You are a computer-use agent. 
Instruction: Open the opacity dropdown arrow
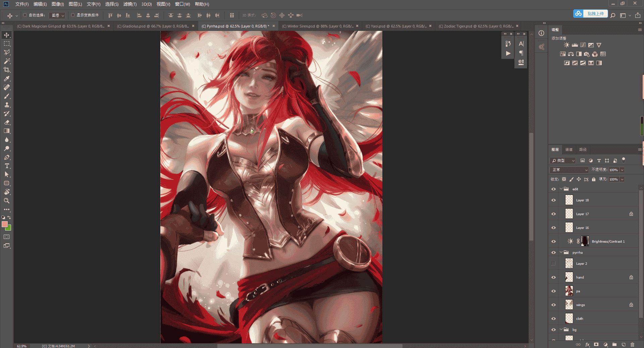coord(622,170)
